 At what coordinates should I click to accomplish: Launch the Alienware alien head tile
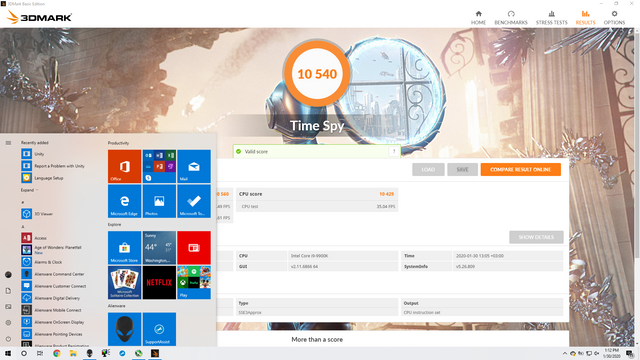[x=124, y=329]
